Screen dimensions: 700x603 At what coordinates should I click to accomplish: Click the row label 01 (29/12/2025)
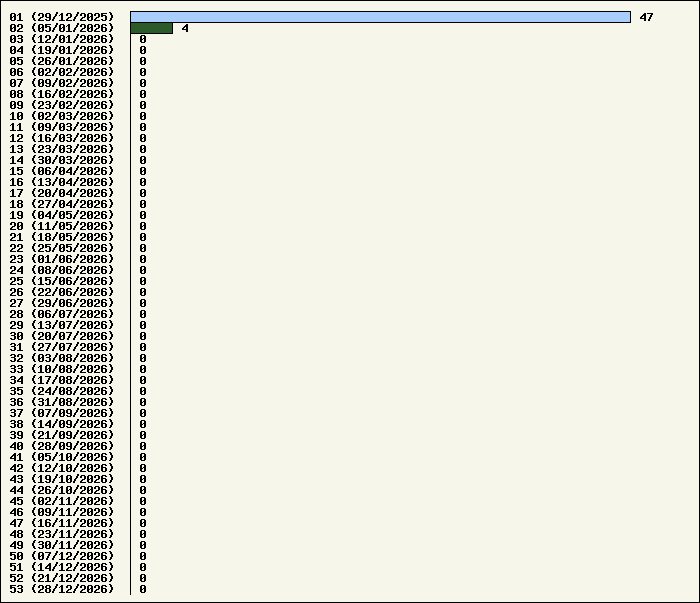(x=62, y=17)
